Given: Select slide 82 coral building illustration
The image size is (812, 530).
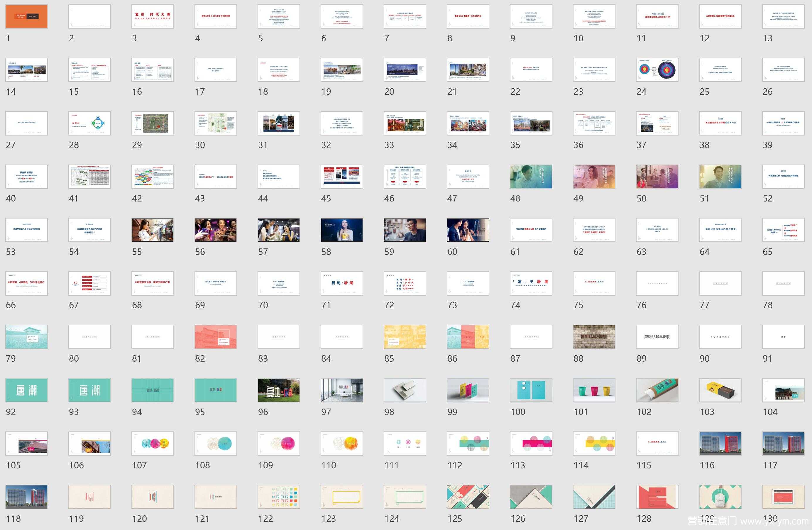Looking at the screenshot, I should click(215, 337).
